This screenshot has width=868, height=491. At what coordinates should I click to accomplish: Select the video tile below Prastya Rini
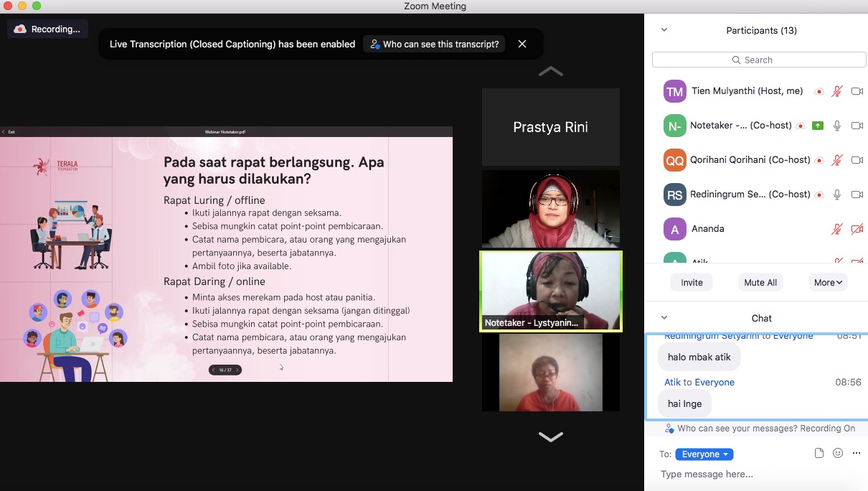click(x=551, y=209)
